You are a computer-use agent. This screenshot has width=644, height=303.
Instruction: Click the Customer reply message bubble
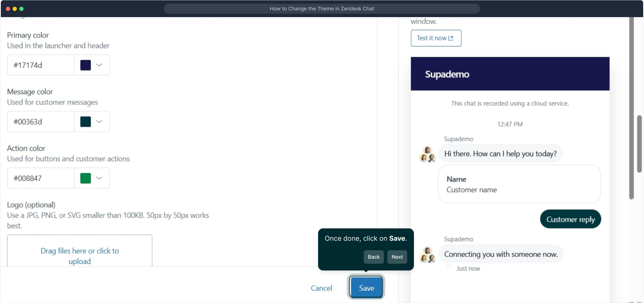(570, 219)
